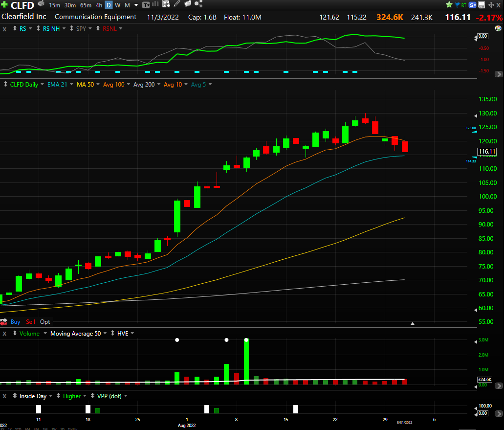504x430 pixels.
Task: Click the Volume pane scale scroll button
Action: 499,385
